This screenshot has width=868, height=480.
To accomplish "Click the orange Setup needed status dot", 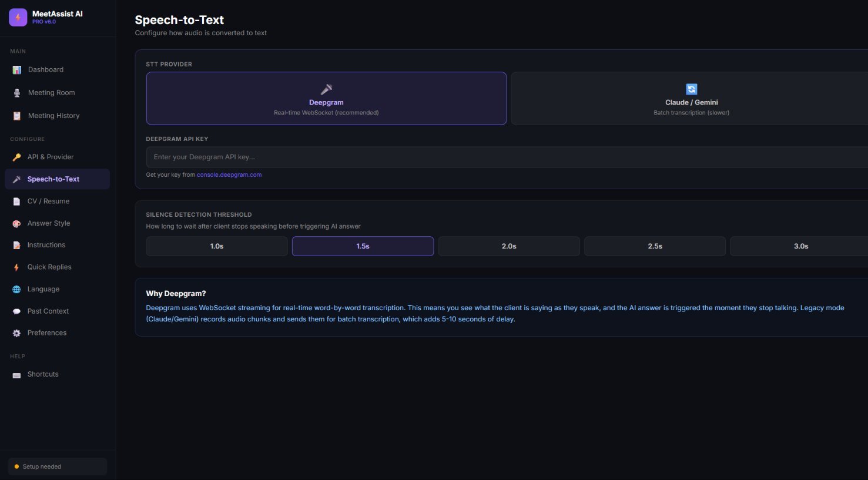I will point(16,466).
